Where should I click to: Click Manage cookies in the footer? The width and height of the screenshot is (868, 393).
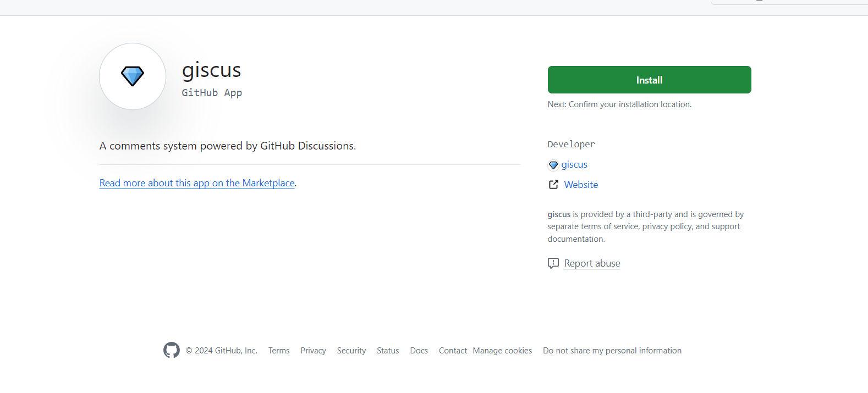click(x=502, y=351)
